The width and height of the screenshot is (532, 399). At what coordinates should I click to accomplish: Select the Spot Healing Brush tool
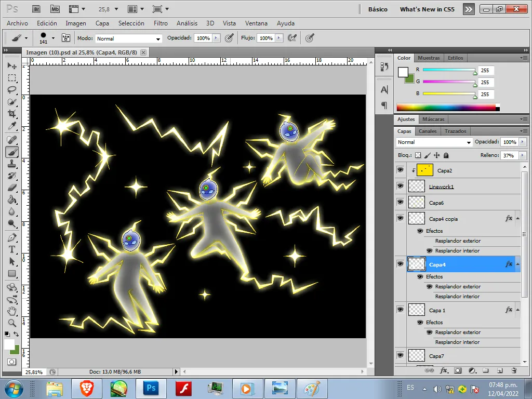(x=12, y=139)
